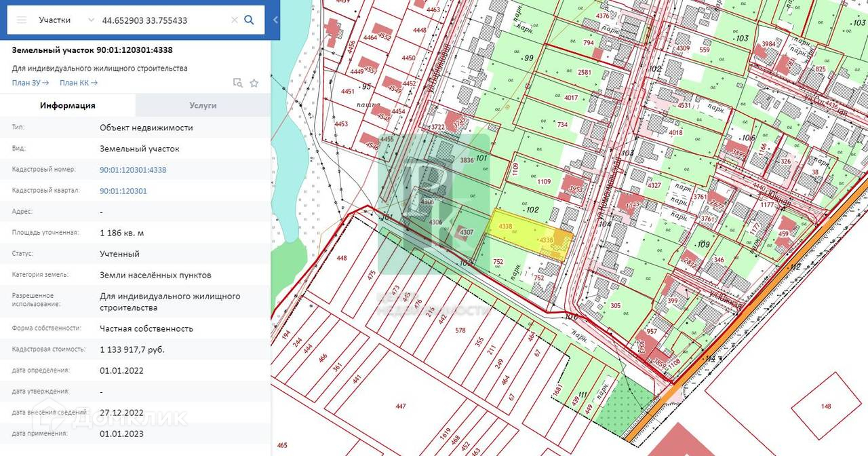Click parcel 194 on the map
The width and height of the screenshot is (868, 456).
[286, 335]
